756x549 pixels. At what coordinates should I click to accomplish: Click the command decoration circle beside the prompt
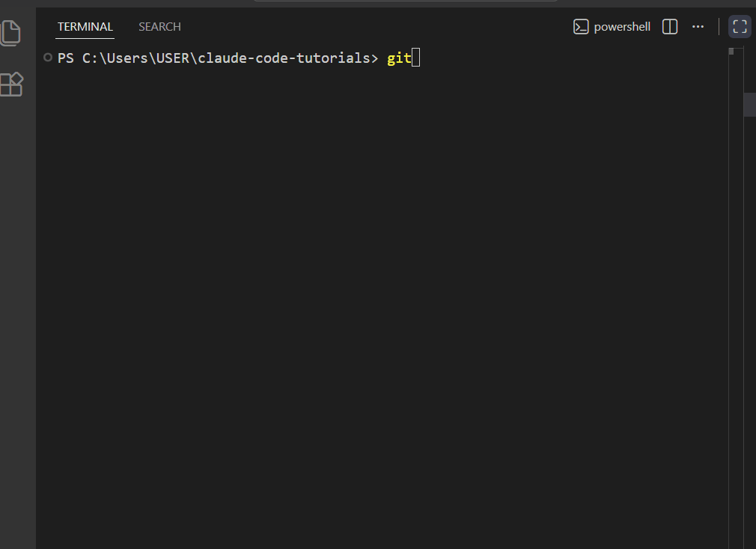[47, 57]
